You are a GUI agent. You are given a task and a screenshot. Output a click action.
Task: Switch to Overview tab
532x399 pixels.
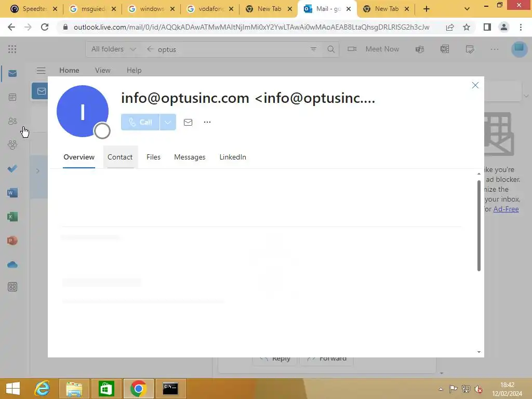[79, 157]
